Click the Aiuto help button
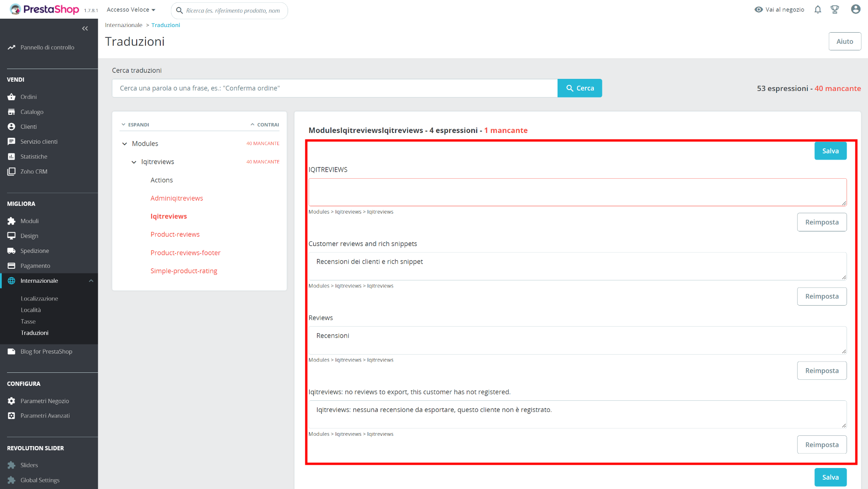868x489 pixels. (x=845, y=42)
